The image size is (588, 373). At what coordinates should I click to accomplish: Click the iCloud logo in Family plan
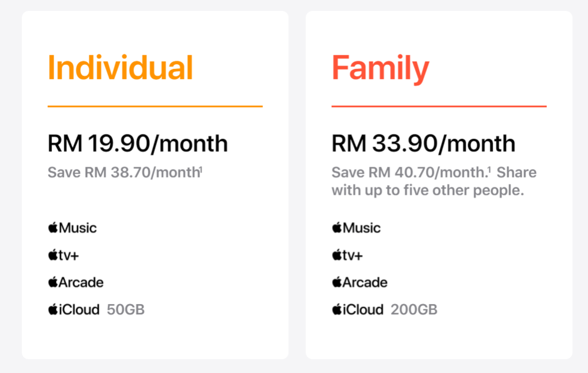(358, 309)
